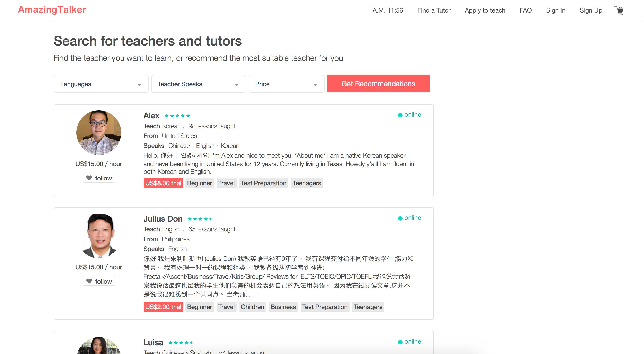Click Alex's introduction paragraph
Viewport: 644px width, 354px height.
coord(279,163)
